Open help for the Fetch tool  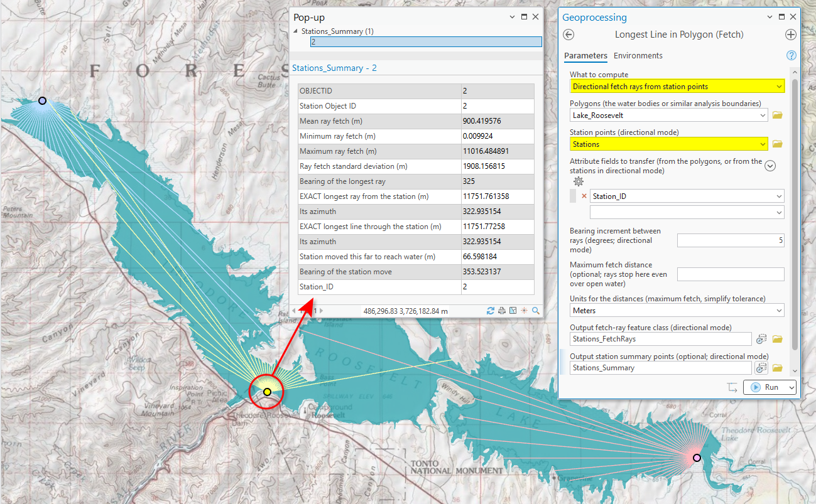791,56
